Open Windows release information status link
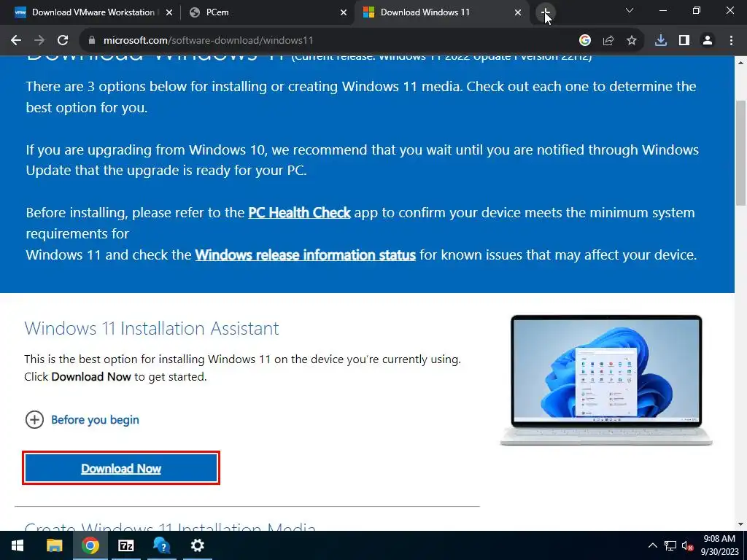This screenshot has height=560, width=747. [x=306, y=254]
